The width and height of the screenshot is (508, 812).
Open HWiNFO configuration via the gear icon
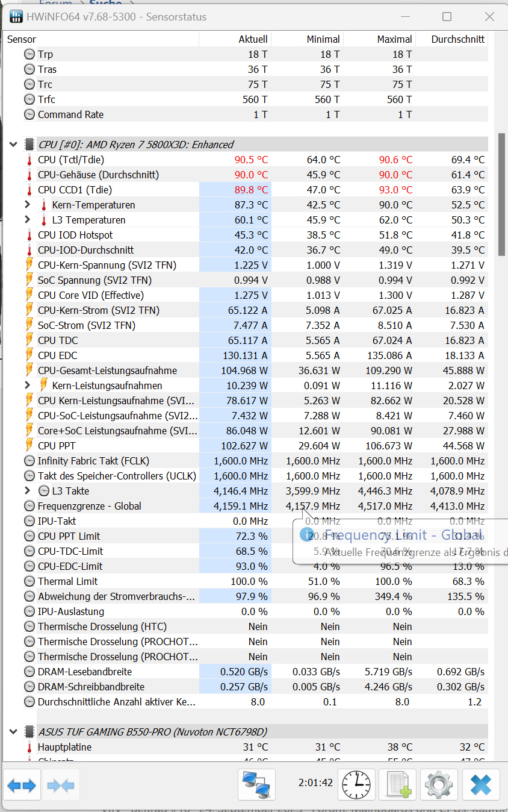(439, 784)
